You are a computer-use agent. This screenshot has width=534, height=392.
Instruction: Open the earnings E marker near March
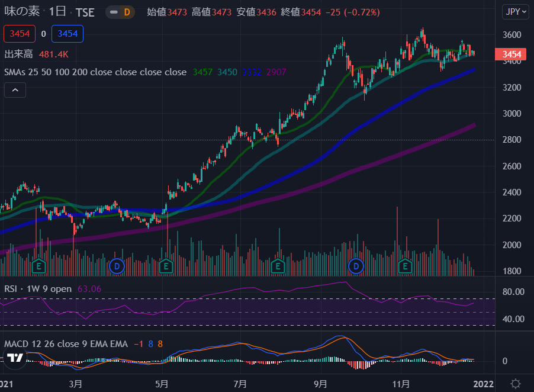pyautogui.click(x=38, y=266)
